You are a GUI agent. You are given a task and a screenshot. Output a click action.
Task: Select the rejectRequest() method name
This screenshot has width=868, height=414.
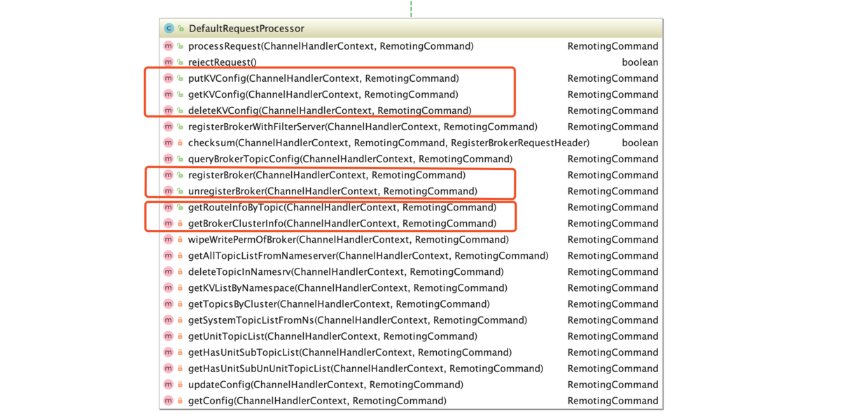(x=223, y=62)
